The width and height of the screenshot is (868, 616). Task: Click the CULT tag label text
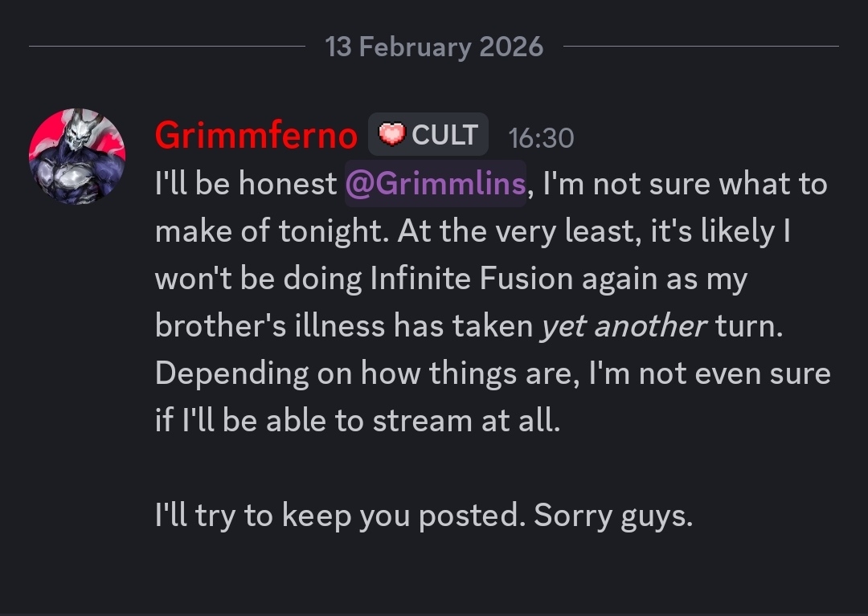[x=444, y=135]
